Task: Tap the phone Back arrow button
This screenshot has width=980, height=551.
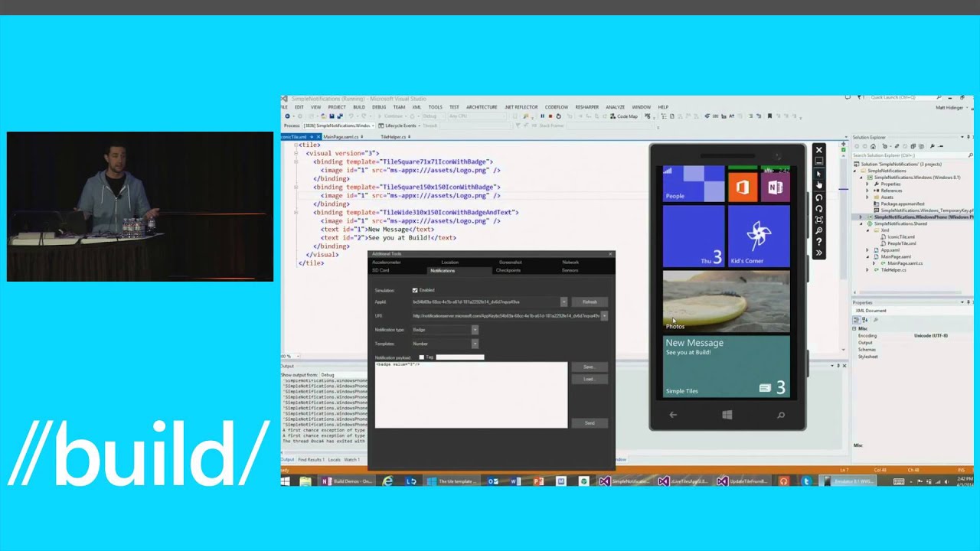Action: click(673, 415)
